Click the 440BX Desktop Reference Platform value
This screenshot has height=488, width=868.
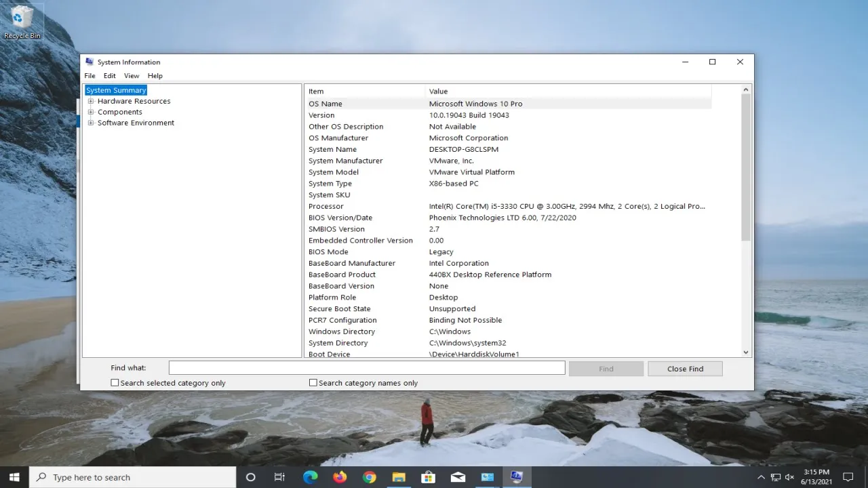click(x=490, y=274)
